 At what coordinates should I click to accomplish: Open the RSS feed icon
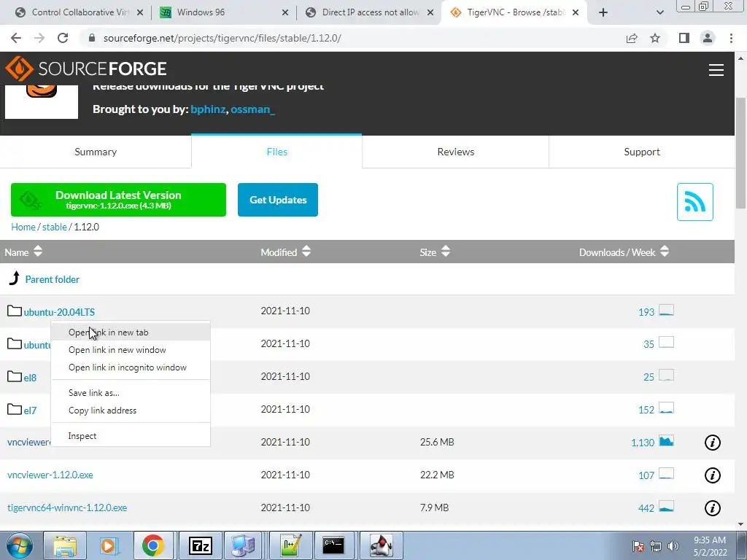coord(694,202)
